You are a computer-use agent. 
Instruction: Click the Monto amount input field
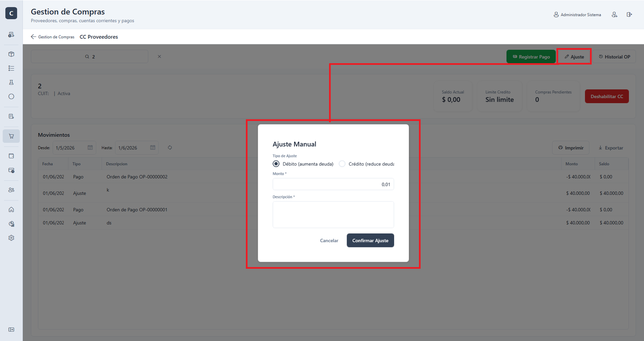click(x=333, y=184)
